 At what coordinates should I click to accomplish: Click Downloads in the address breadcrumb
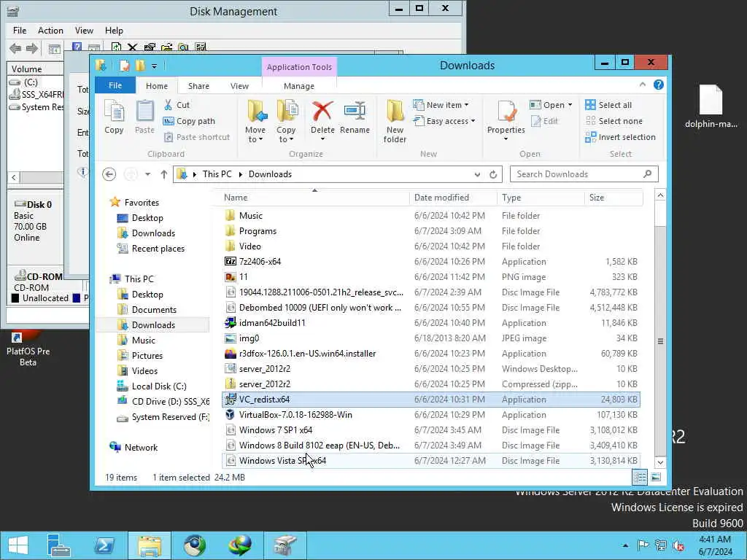(x=270, y=174)
